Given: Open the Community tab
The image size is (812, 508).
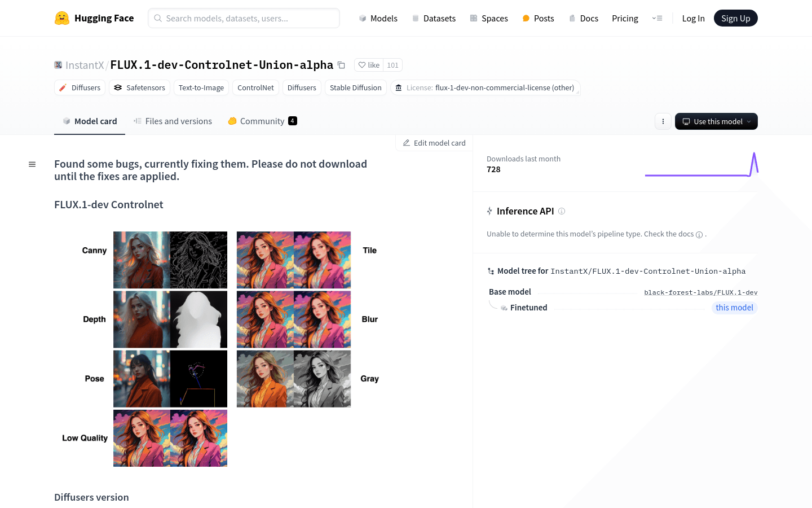Looking at the screenshot, I should [x=262, y=121].
